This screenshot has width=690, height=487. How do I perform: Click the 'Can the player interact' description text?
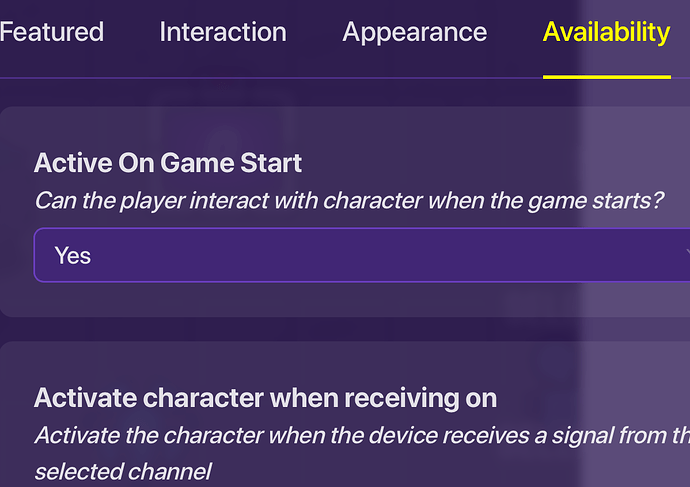click(349, 200)
